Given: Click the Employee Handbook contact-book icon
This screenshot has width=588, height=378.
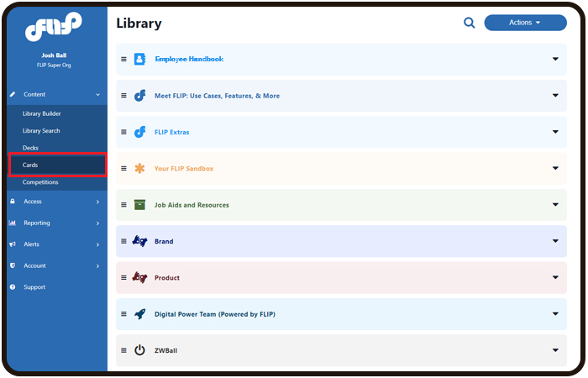Looking at the screenshot, I should (139, 59).
